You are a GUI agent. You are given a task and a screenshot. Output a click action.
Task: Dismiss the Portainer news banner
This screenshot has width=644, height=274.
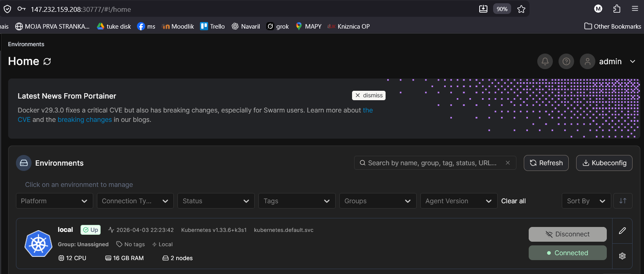coord(368,95)
